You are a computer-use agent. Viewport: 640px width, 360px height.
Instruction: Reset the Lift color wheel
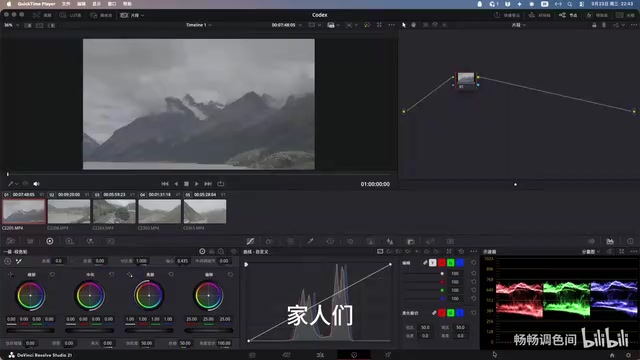pos(52,275)
